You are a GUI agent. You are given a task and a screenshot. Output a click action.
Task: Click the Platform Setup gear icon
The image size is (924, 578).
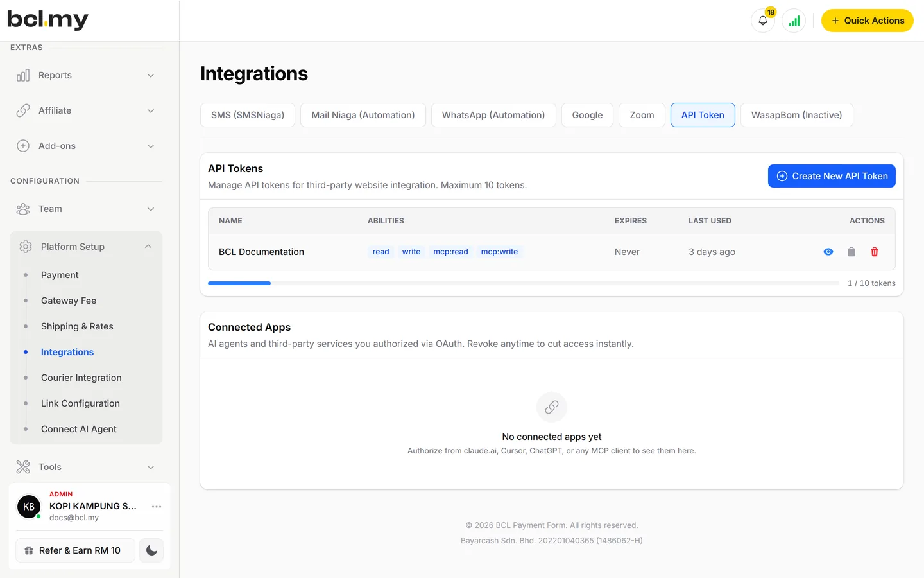click(26, 247)
